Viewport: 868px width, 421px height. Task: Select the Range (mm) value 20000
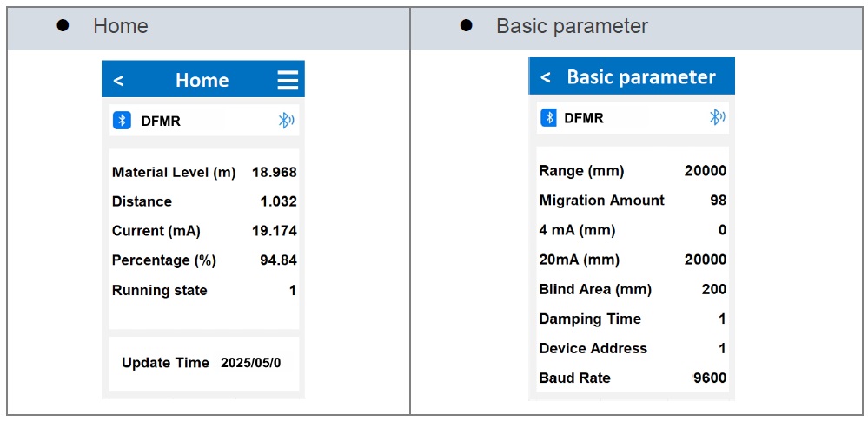705,171
